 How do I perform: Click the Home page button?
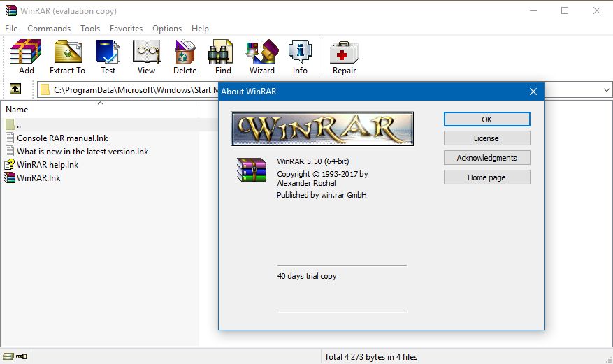(x=486, y=177)
